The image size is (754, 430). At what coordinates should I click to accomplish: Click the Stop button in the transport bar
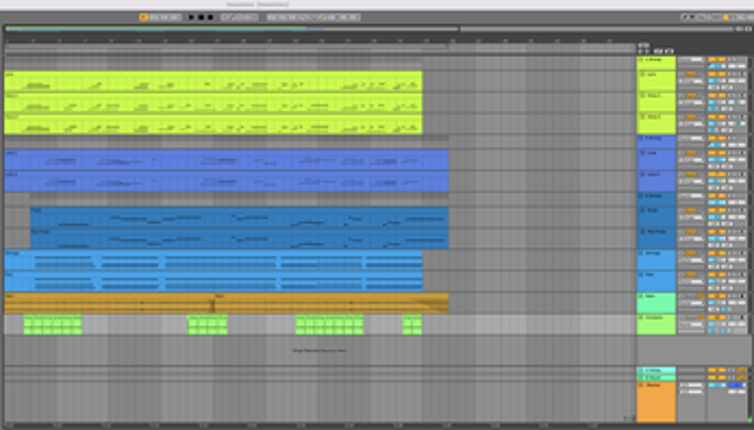tap(201, 17)
